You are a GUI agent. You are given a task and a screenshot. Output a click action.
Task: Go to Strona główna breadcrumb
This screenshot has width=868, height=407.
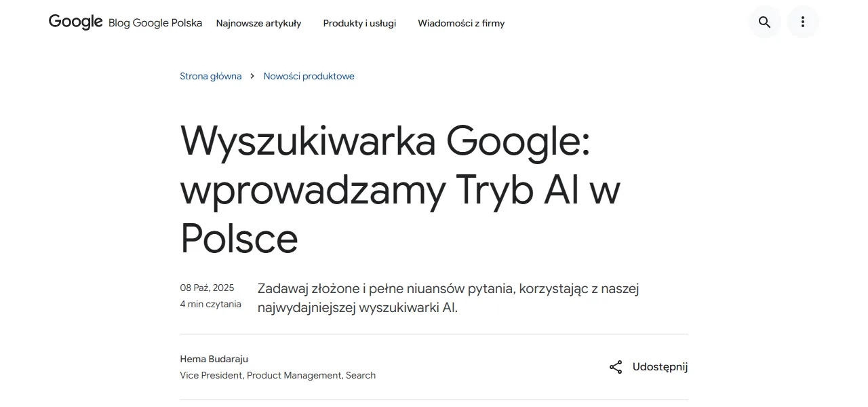coord(211,76)
